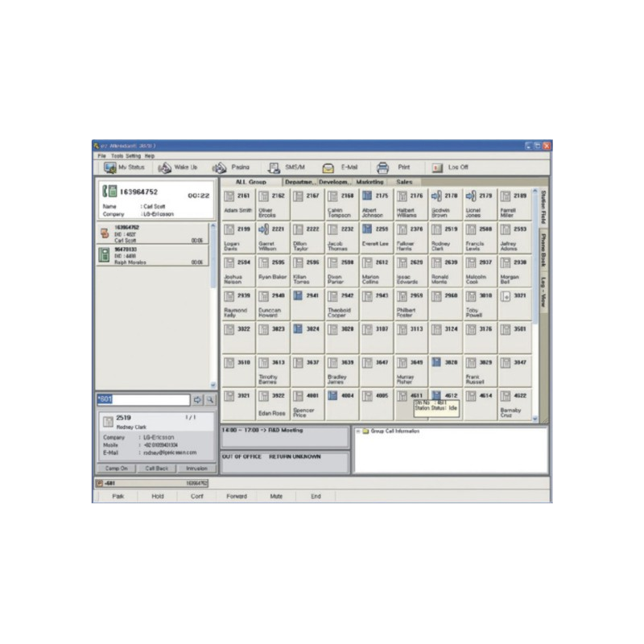Screen dimensions: 644x644
Task: Select busy station 3024
Action: tap(308, 337)
